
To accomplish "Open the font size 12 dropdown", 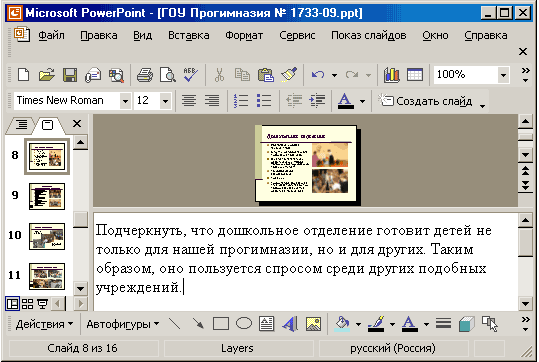I will point(165,101).
